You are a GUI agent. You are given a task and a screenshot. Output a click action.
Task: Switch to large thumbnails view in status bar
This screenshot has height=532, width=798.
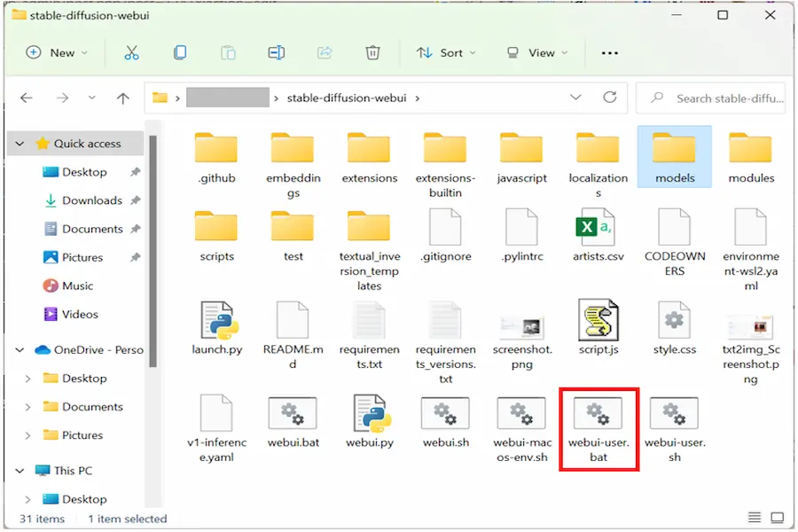pyautogui.click(x=777, y=518)
